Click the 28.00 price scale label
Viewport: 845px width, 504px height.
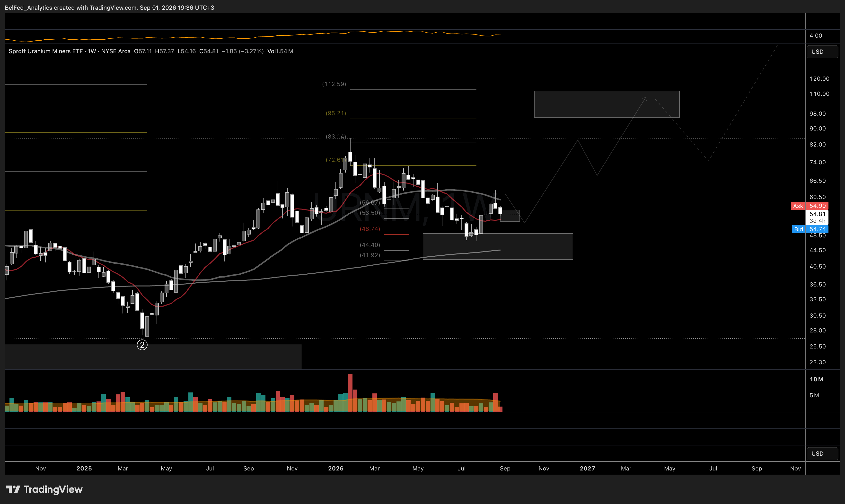818,330
